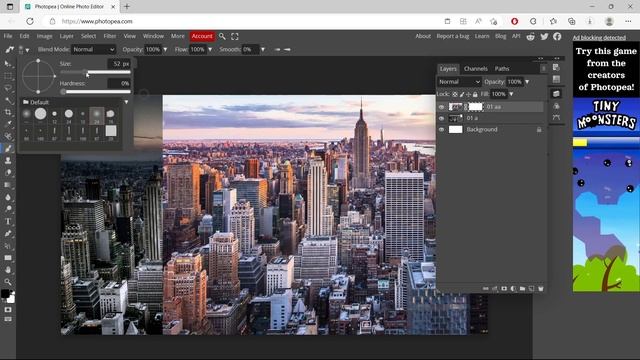Select the Pen tool
640x360 pixels.
pyautogui.click(x=8, y=233)
